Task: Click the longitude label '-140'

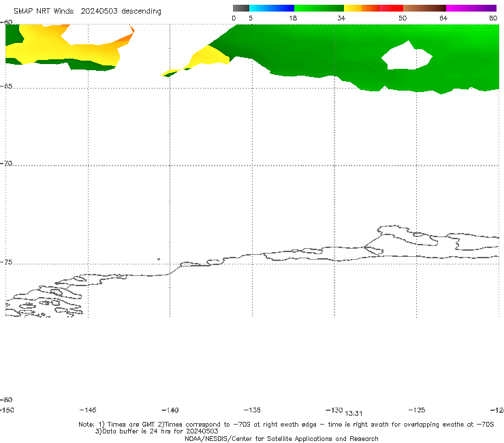Action: [x=170, y=410]
